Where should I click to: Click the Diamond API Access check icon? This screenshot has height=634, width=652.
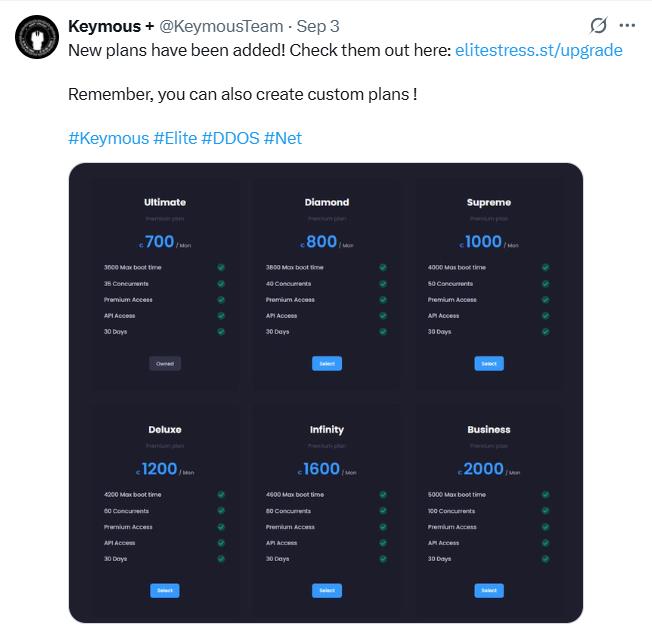coord(383,316)
